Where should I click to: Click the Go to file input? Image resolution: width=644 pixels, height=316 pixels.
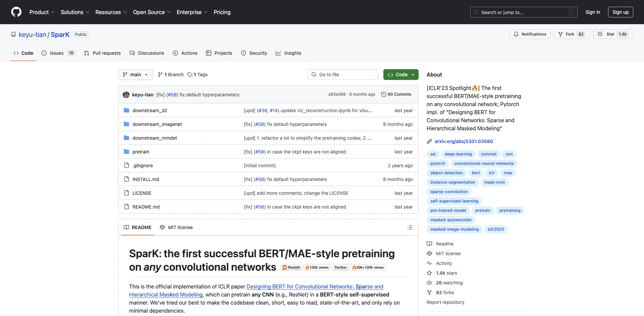point(342,75)
